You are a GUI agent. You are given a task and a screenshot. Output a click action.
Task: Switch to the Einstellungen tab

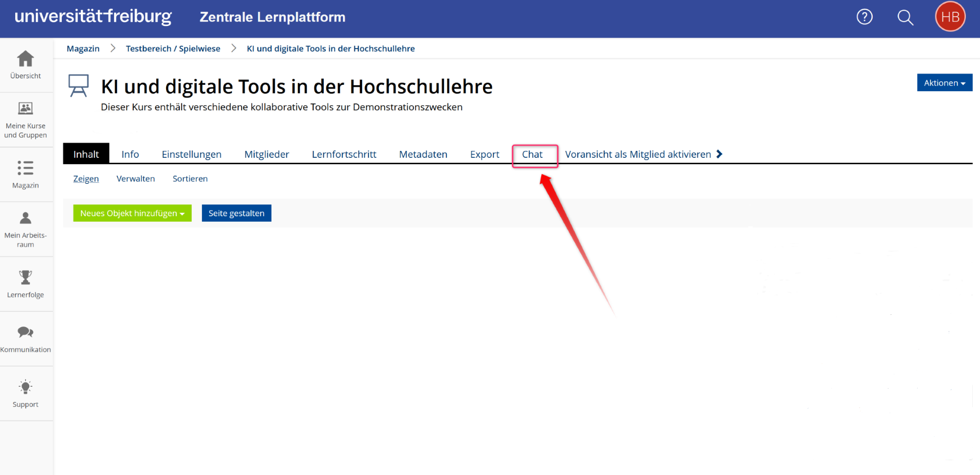click(x=191, y=154)
